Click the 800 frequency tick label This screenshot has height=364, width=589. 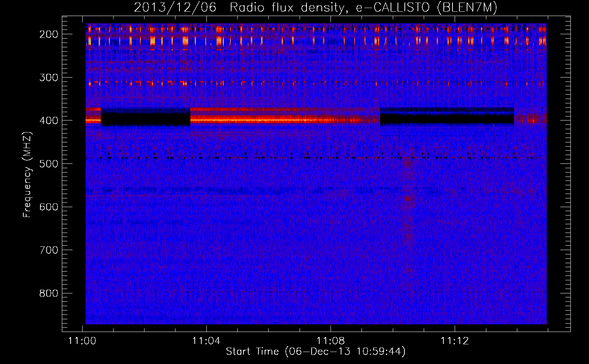pos(48,293)
